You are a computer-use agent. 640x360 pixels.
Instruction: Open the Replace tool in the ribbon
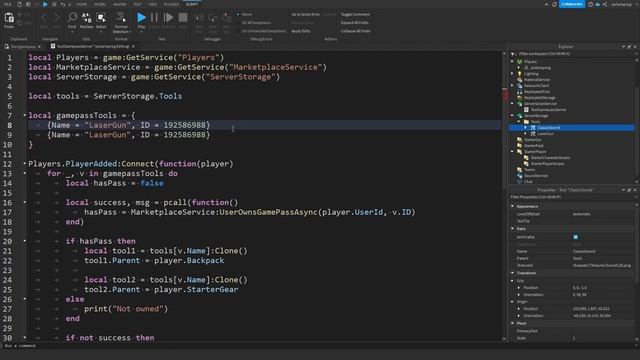pos(87,20)
